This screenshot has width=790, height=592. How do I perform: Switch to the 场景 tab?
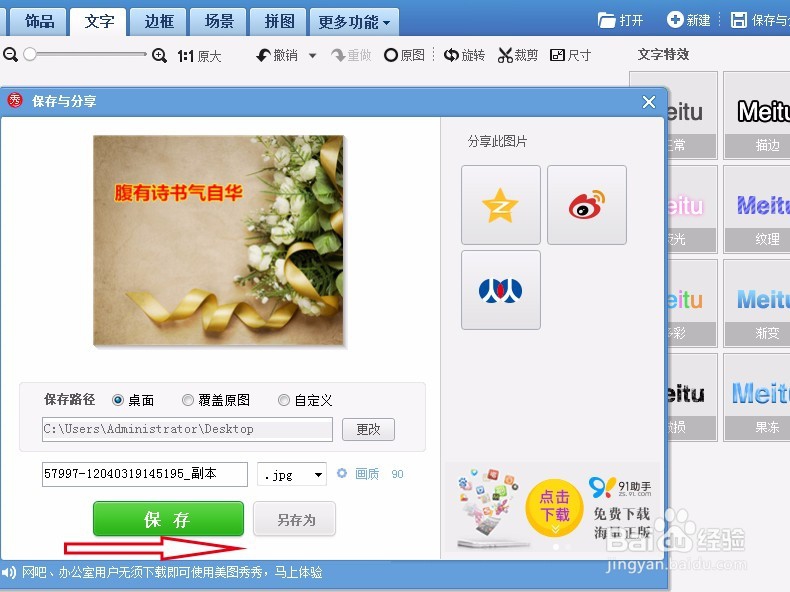coord(219,21)
